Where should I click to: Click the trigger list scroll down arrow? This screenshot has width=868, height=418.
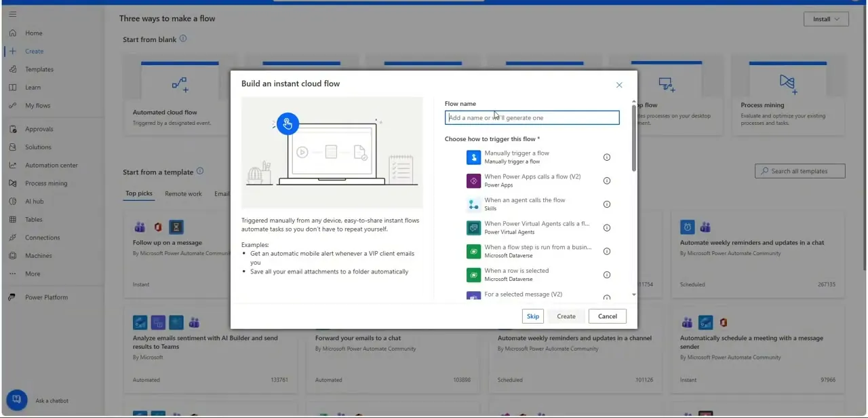tap(634, 294)
